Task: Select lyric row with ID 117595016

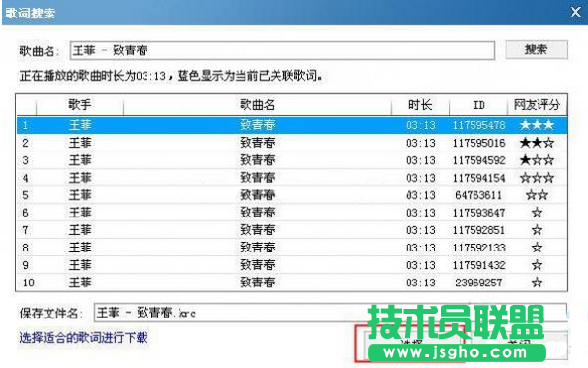Action: (292, 143)
